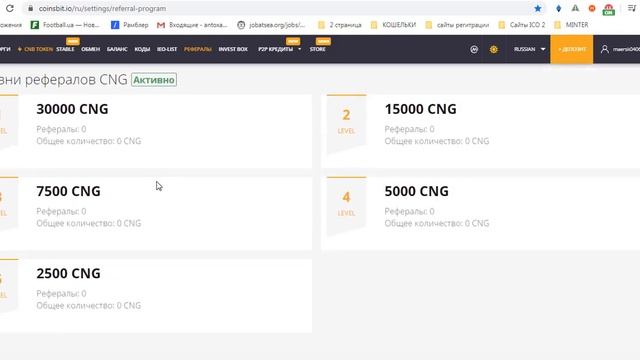Click the 7500 CNG level card title
This screenshot has width=640, height=360.
(68, 191)
